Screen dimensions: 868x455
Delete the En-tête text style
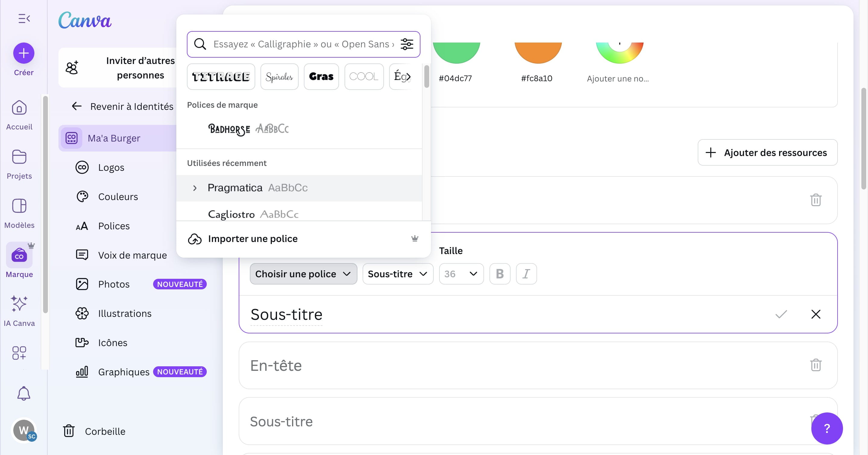816,365
